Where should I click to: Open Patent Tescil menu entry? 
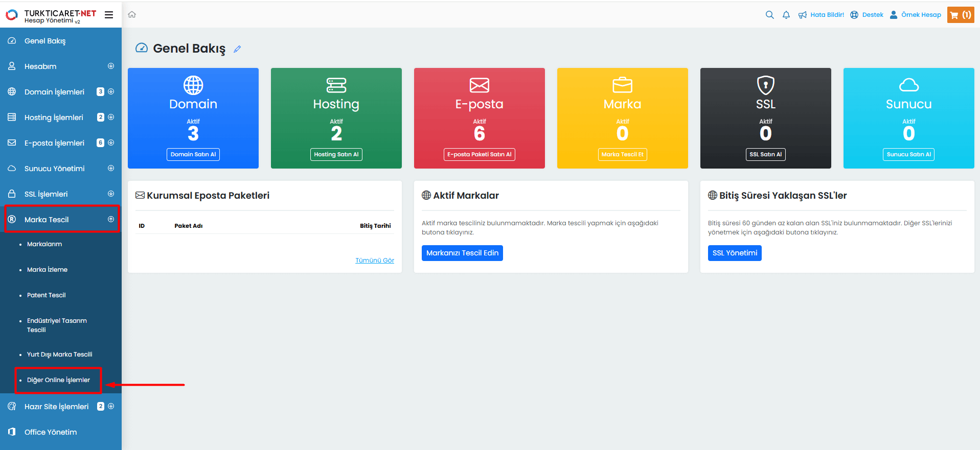pyautogui.click(x=46, y=295)
